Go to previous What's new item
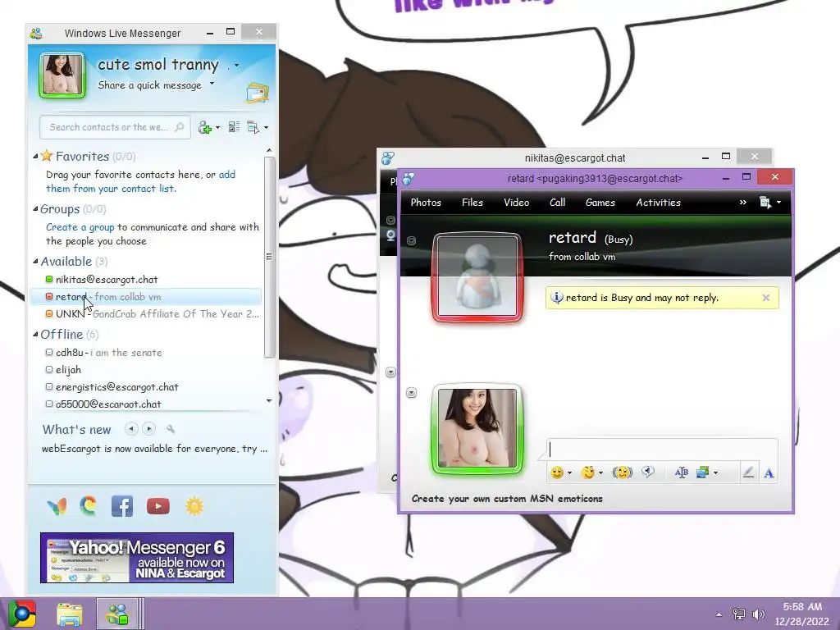840x630 pixels. [130, 428]
